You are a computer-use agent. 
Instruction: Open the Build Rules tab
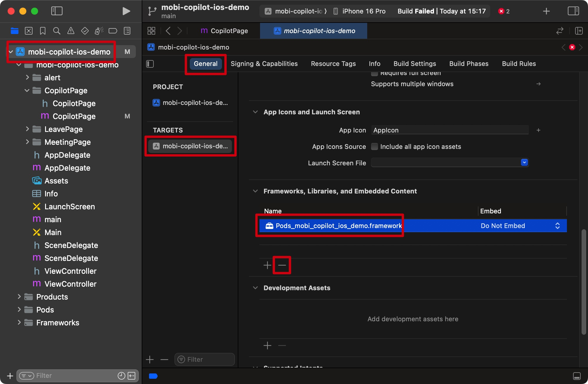[519, 64]
